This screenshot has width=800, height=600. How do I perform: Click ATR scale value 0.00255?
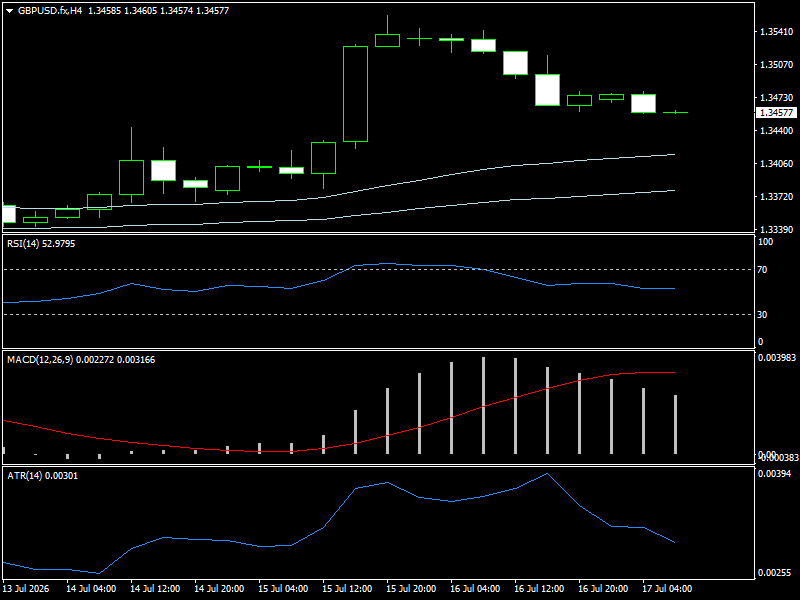[x=774, y=572]
